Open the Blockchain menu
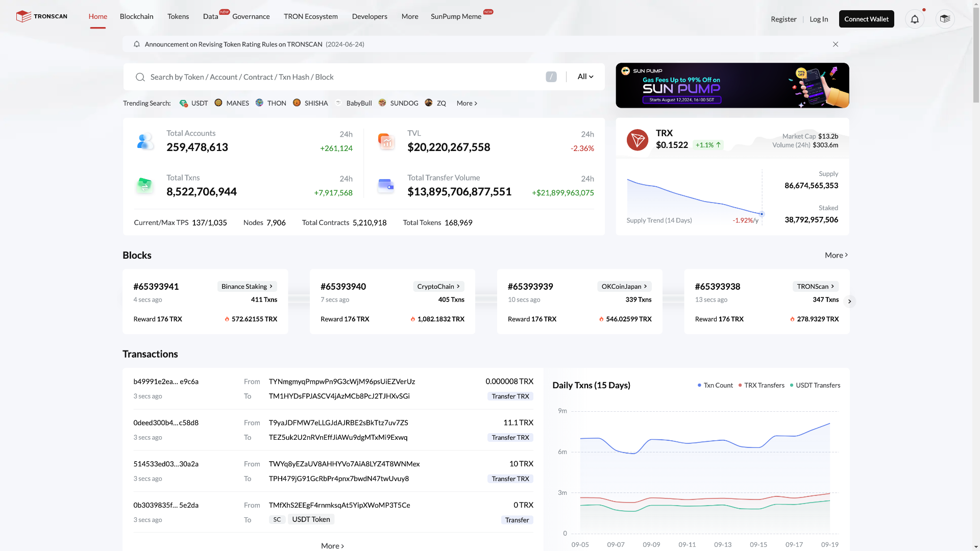980x551 pixels. [136, 16]
